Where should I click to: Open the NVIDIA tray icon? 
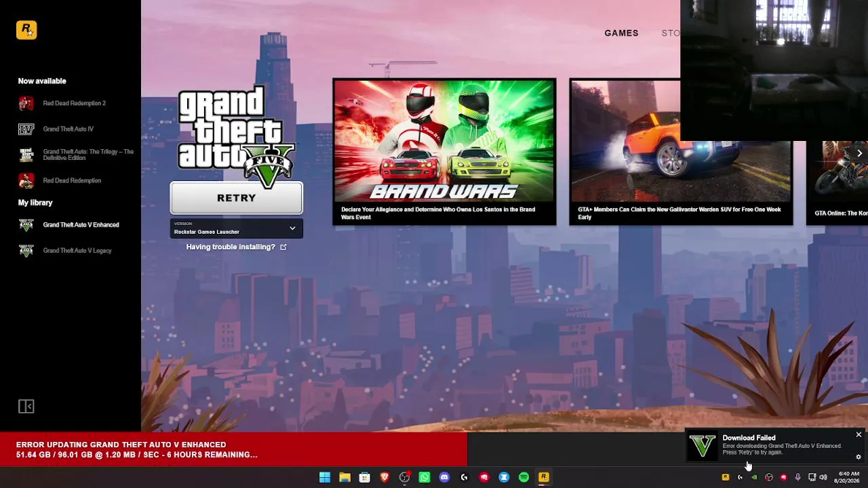click(x=754, y=477)
